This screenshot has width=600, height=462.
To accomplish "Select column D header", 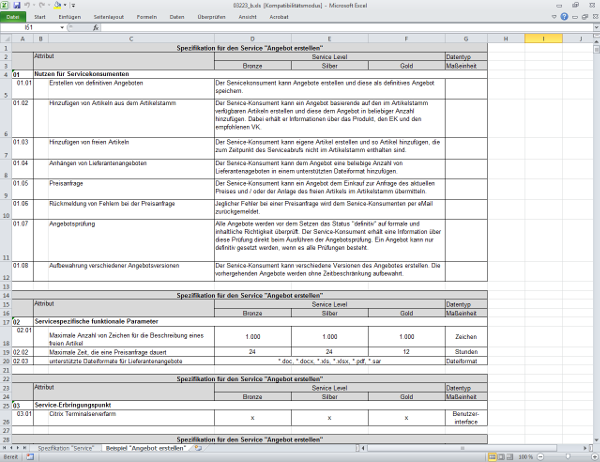I will coord(253,38).
